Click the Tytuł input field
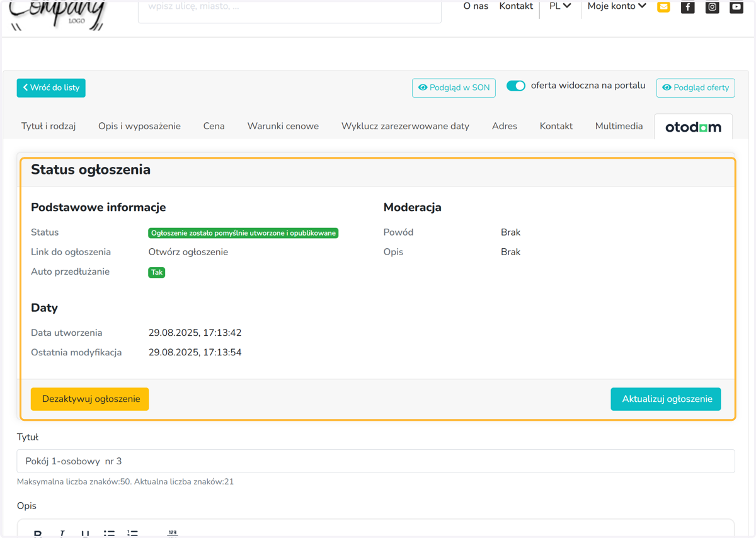This screenshot has width=756, height=538. [x=375, y=461]
